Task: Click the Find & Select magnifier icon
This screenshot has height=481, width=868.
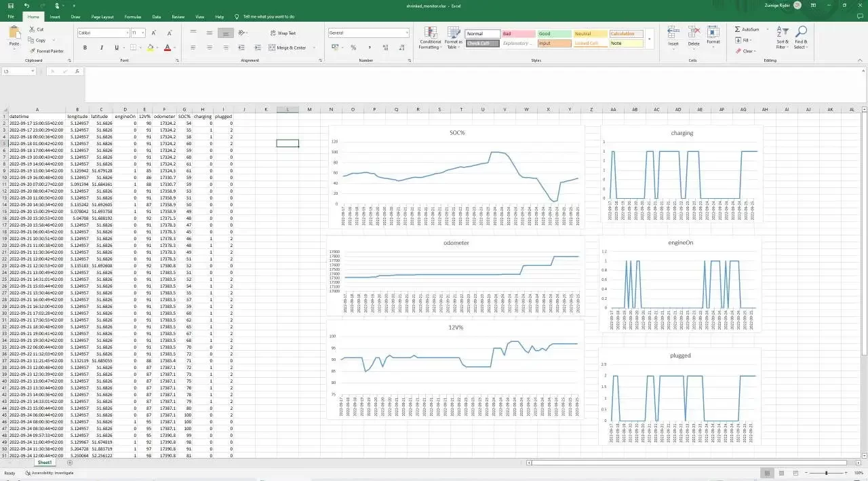Action: click(801, 33)
